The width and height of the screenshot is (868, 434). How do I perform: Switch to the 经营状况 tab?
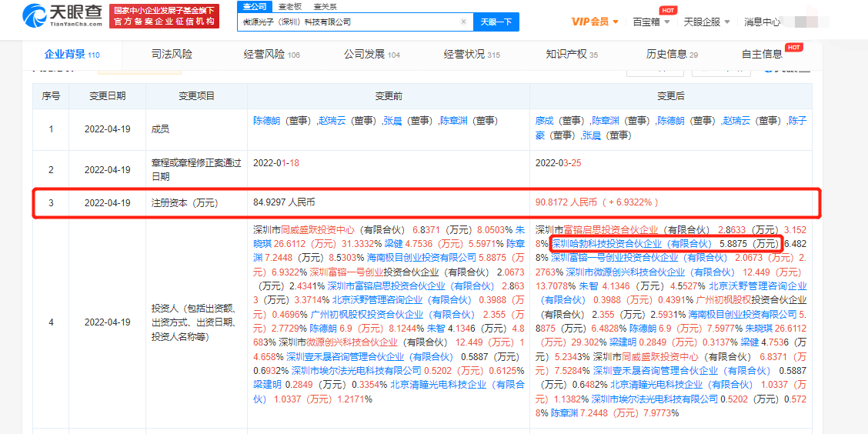[472, 54]
